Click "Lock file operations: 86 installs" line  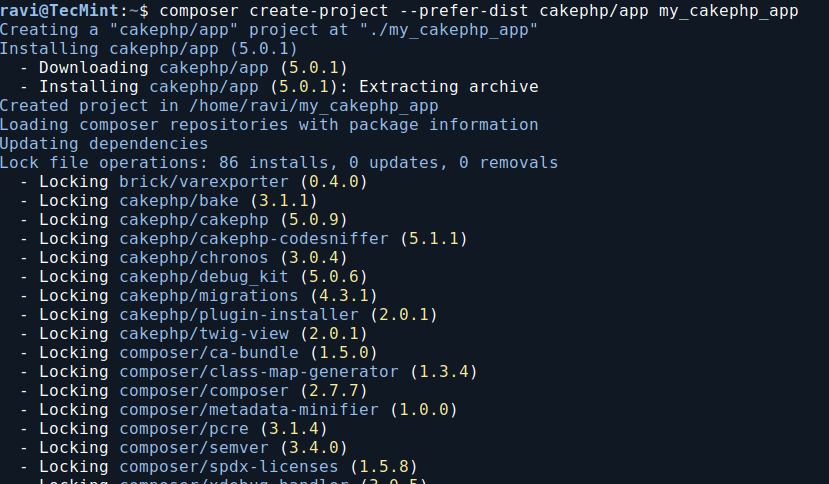279,163
